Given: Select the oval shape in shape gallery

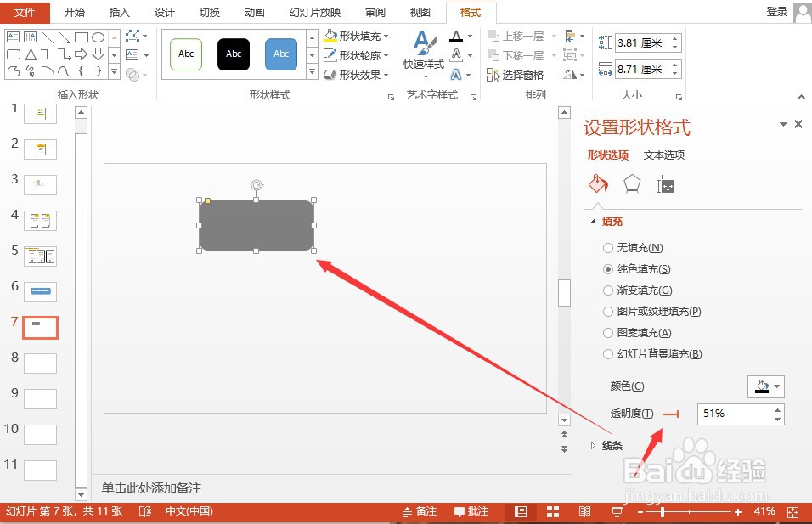Looking at the screenshot, I should coord(98,37).
